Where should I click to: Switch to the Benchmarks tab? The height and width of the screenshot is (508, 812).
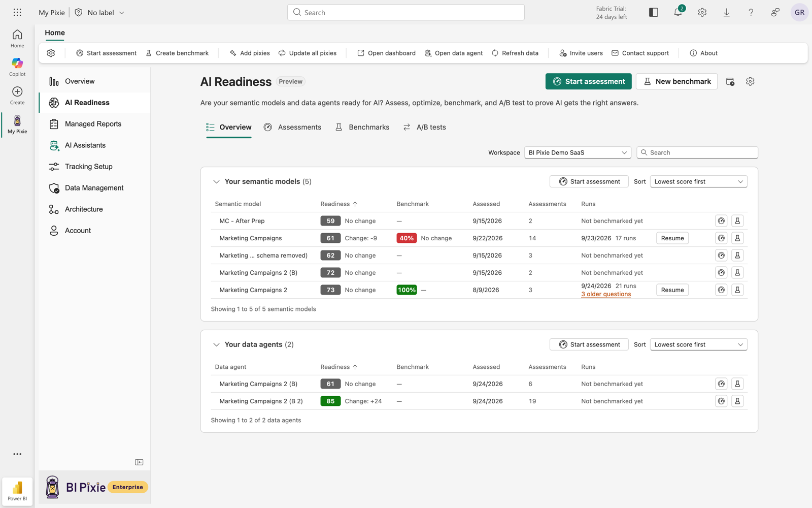coord(362,127)
